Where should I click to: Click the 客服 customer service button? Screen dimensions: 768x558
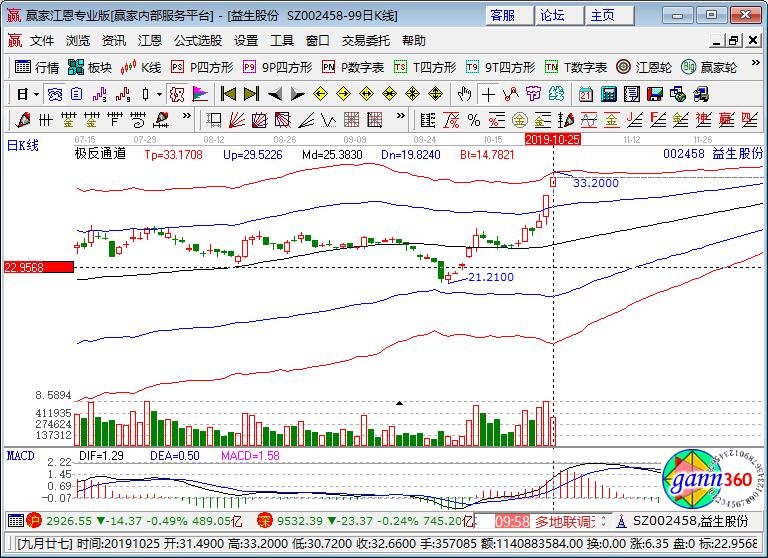pos(508,16)
